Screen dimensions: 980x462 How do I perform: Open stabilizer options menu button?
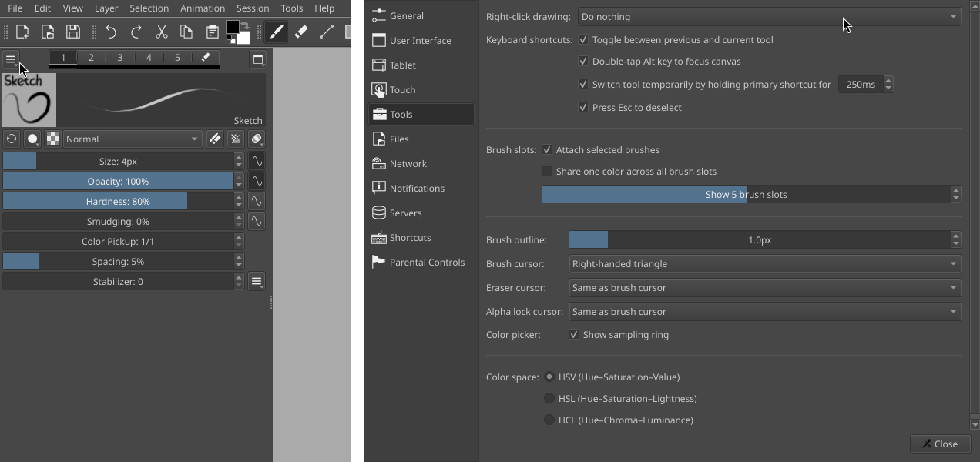[x=257, y=281]
